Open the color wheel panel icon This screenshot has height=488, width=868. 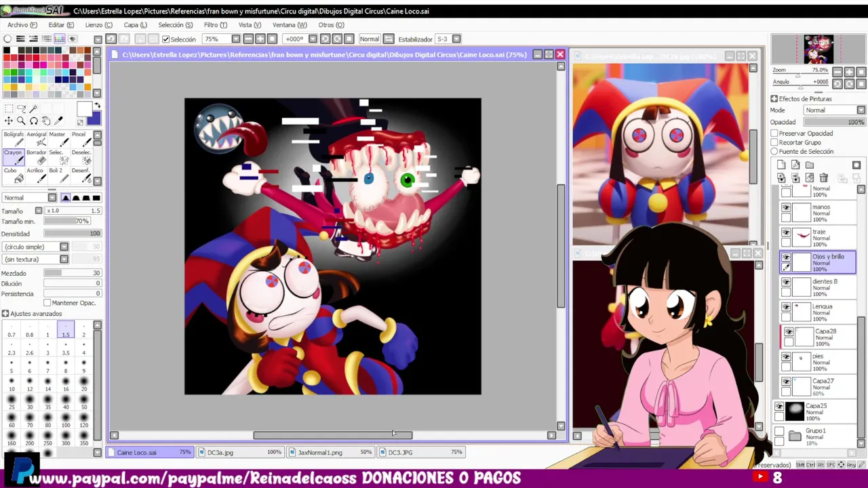(7, 39)
